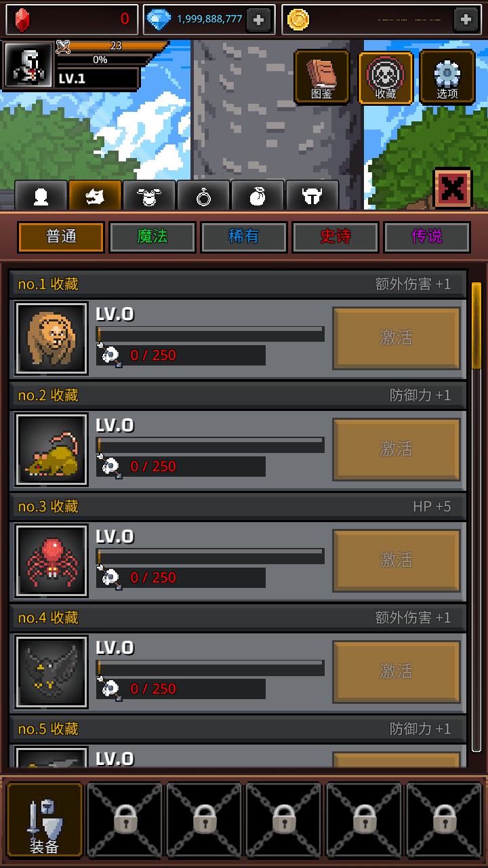Select the horned helmet category tab

(x=312, y=196)
